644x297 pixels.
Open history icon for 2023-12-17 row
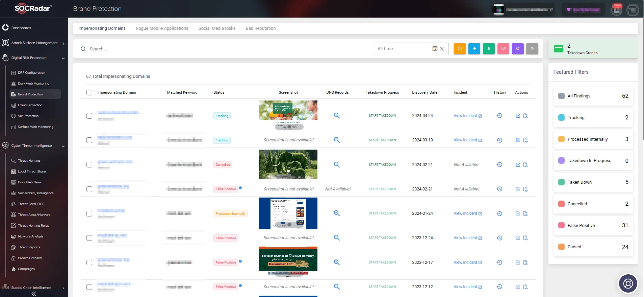(x=499, y=262)
